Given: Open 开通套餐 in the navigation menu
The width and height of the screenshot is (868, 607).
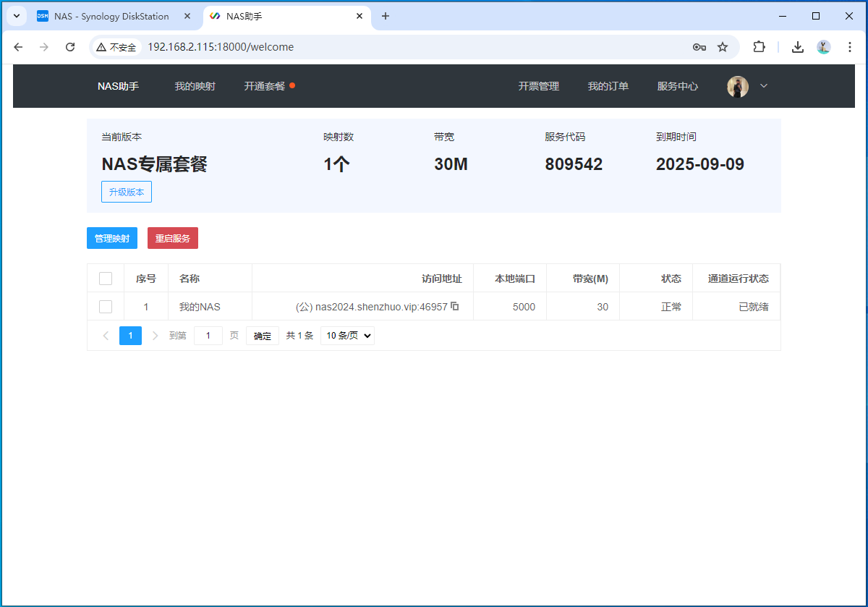Looking at the screenshot, I should click(x=264, y=86).
